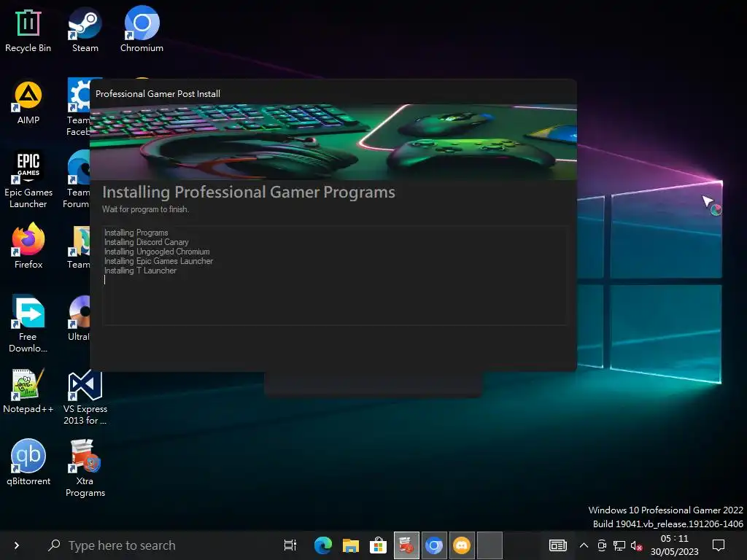747x560 pixels.
Task: Launch Steam from the desktop
Action: point(85,31)
